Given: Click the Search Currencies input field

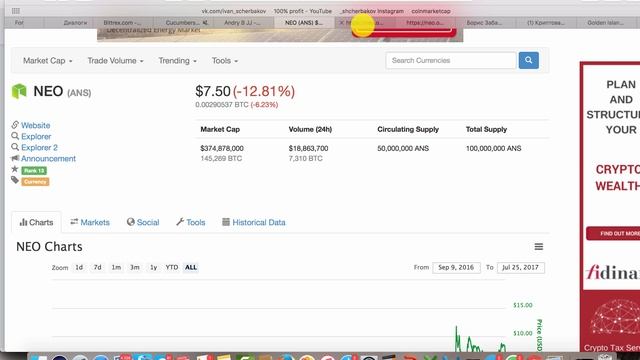Looking at the screenshot, I should coord(451,60).
